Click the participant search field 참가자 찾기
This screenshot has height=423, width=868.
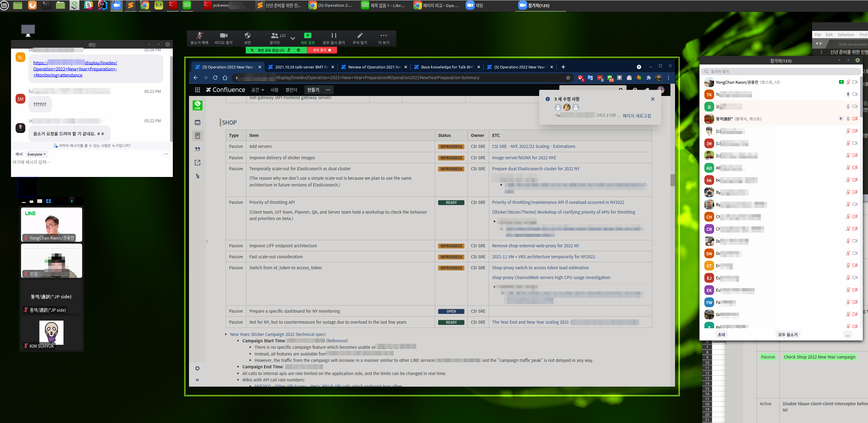click(x=780, y=72)
